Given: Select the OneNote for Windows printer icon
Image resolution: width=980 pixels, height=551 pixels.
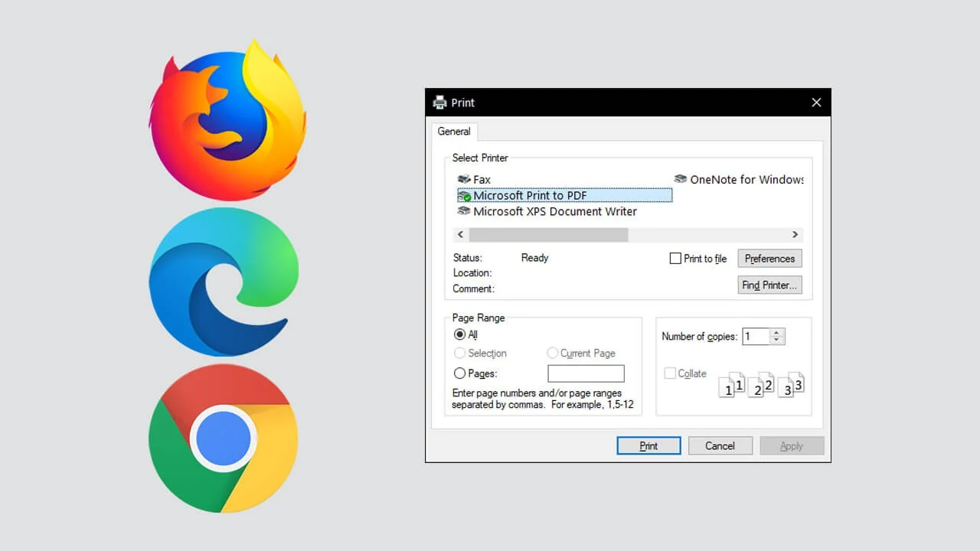Looking at the screenshot, I should pos(681,179).
